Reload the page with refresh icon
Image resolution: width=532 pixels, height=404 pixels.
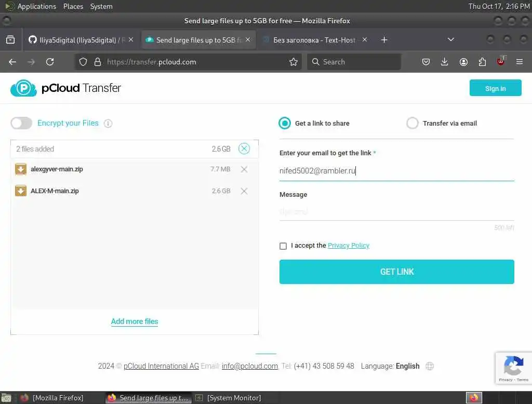point(50,62)
